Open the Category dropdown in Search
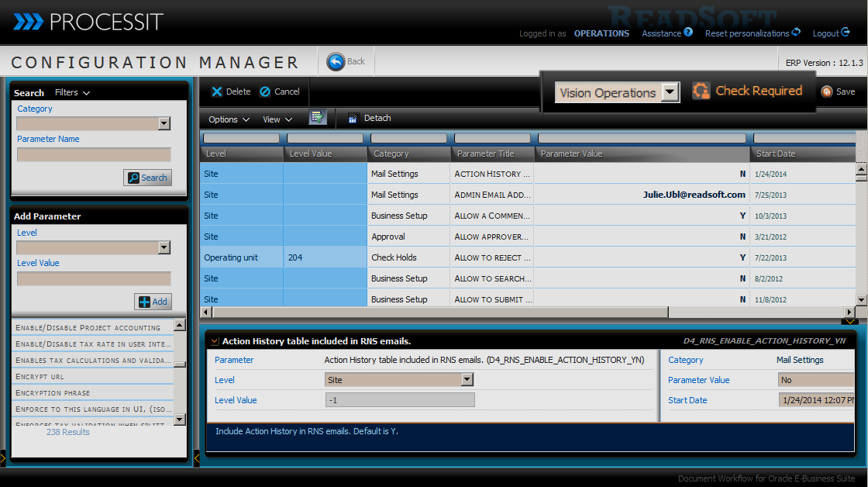The width and height of the screenshot is (868, 487). point(164,123)
